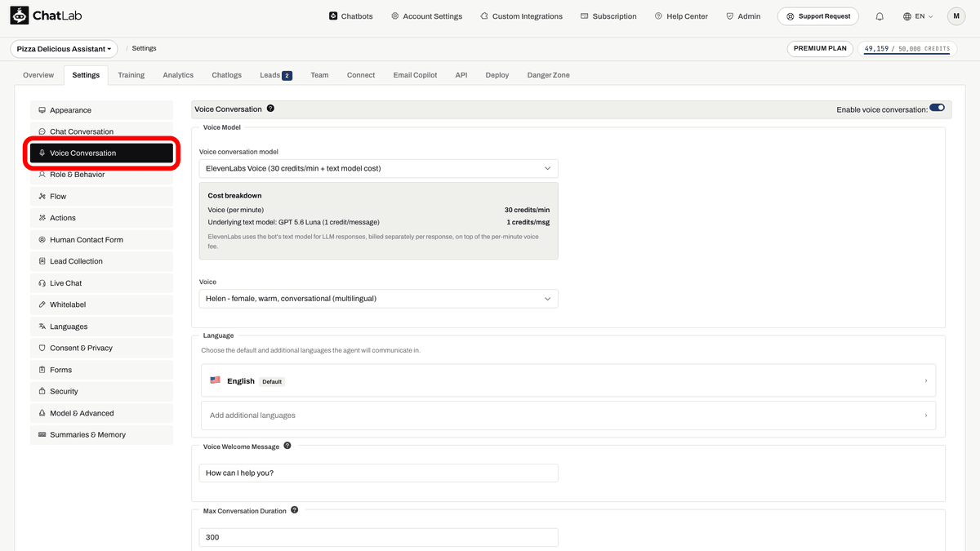The height and width of the screenshot is (551, 980).
Task: Click the notification bell icon
Action: pos(880,16)
